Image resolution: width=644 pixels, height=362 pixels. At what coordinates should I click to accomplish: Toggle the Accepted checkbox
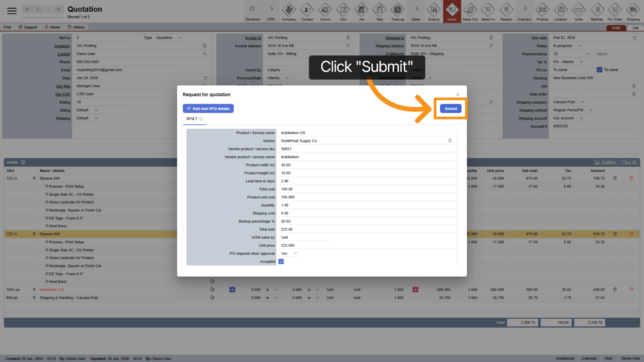(x=281, y=262)
